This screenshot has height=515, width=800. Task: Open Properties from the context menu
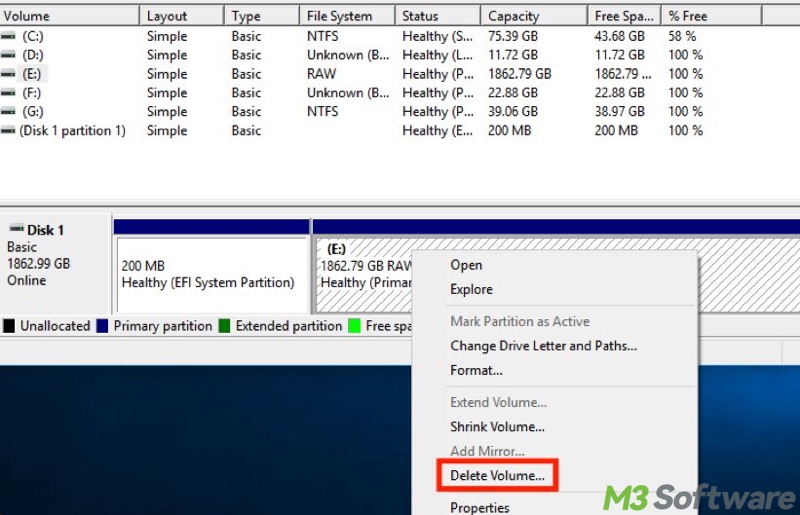point(555,507)
